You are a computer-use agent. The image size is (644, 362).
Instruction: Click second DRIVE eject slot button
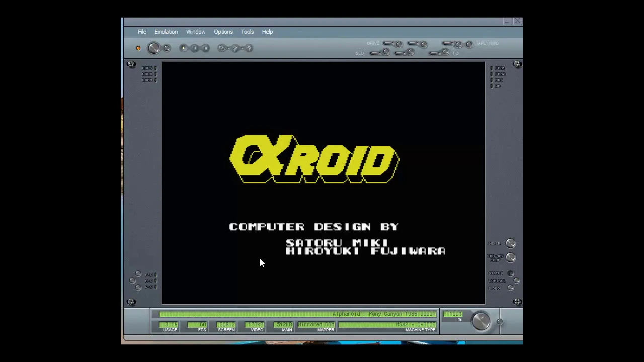[413, 43]
